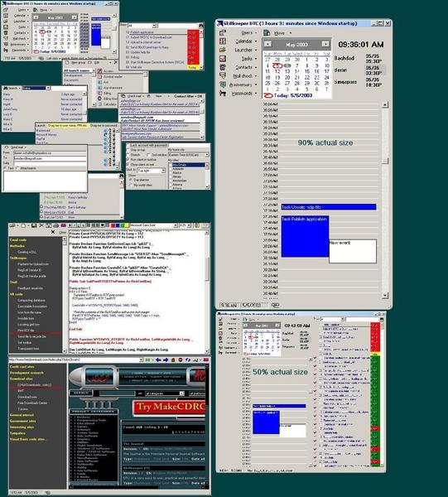Select Day planner radio button
This screenshot has width=448, height=497.
[x=131, y=180]
